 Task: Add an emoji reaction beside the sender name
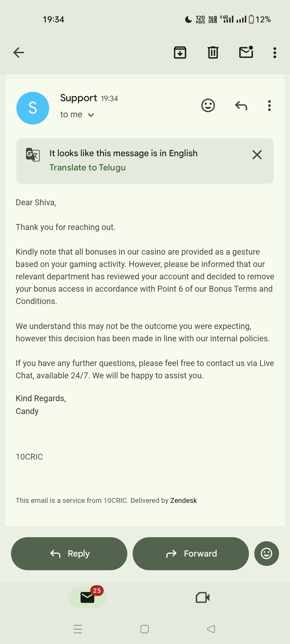208,105
